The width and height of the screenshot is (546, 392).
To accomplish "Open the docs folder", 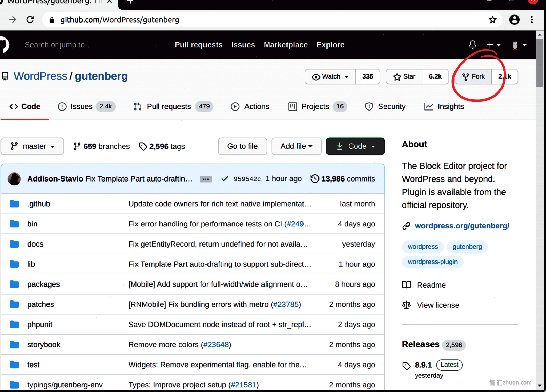I will (35, 244).
